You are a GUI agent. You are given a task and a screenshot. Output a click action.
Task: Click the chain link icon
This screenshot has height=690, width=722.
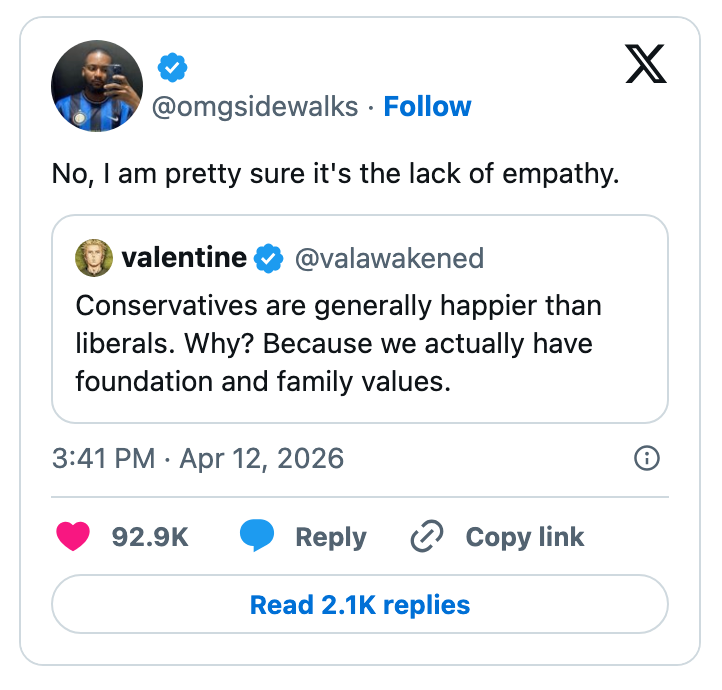pos(427,536)
